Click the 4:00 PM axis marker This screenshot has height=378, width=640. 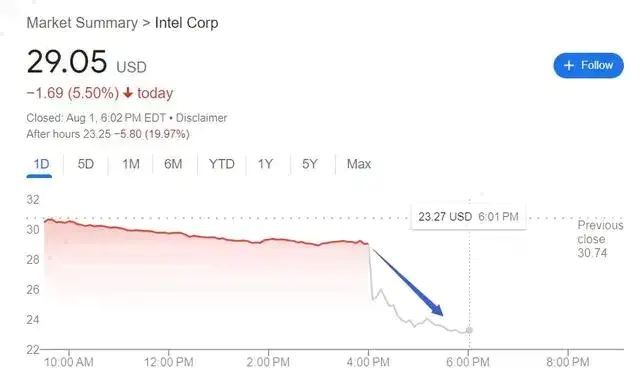click(368, 362)
